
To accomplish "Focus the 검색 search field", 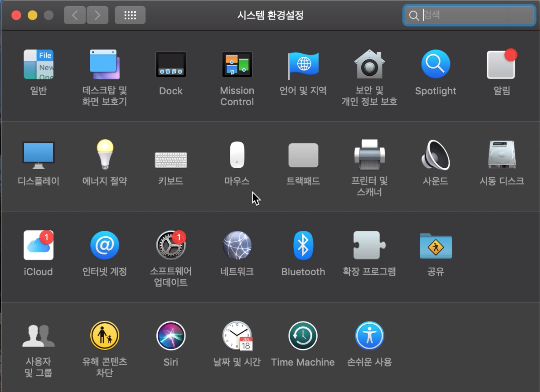I will coord(469,15).
